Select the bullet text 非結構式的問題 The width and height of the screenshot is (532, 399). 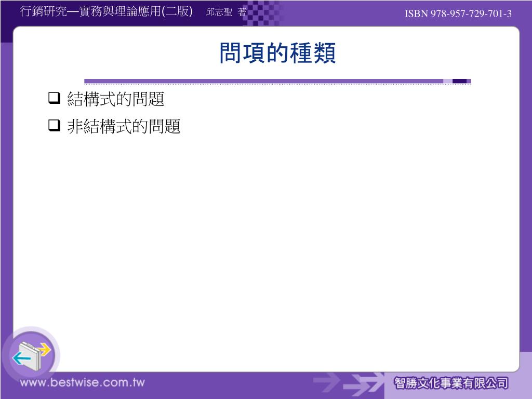pyautogui.click(x=124, y=126)
